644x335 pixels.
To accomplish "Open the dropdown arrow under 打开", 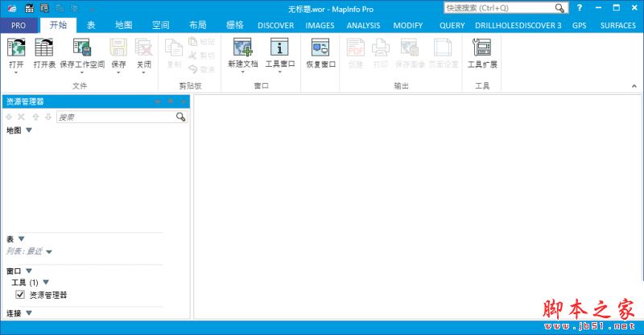I will 16,72.
